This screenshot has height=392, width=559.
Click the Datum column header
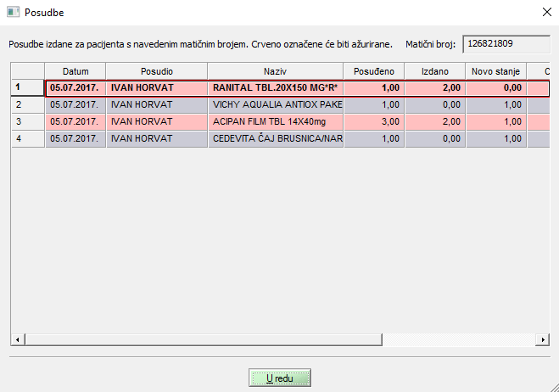(75, 71)
